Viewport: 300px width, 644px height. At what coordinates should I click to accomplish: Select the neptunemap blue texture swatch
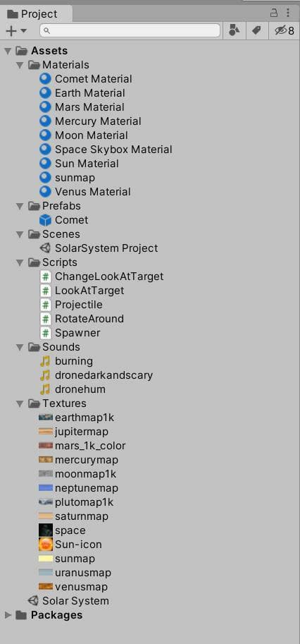coord(46,488)
